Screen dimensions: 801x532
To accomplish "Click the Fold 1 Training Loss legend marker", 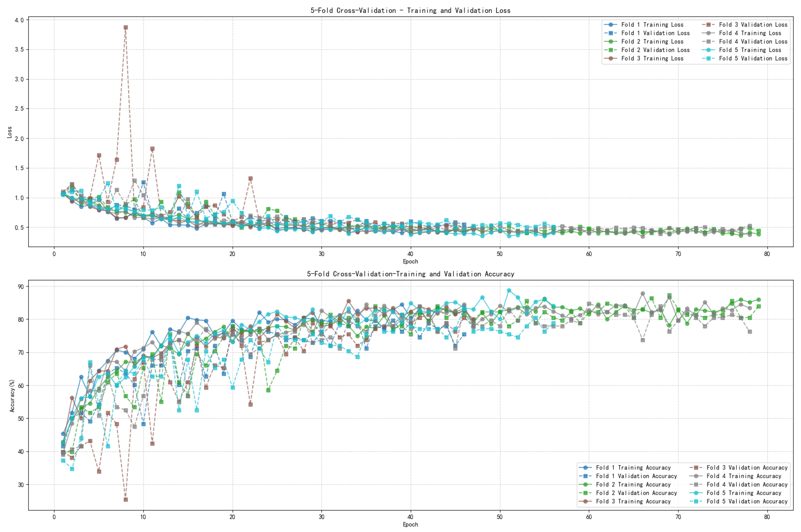I will tap(611, 24).
